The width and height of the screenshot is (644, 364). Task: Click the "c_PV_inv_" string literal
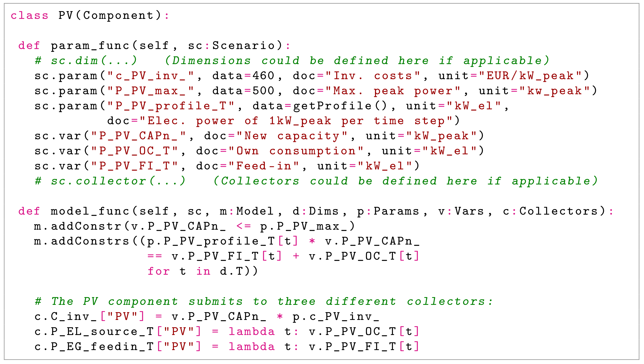pyautogui.click(x=151, y=76)
